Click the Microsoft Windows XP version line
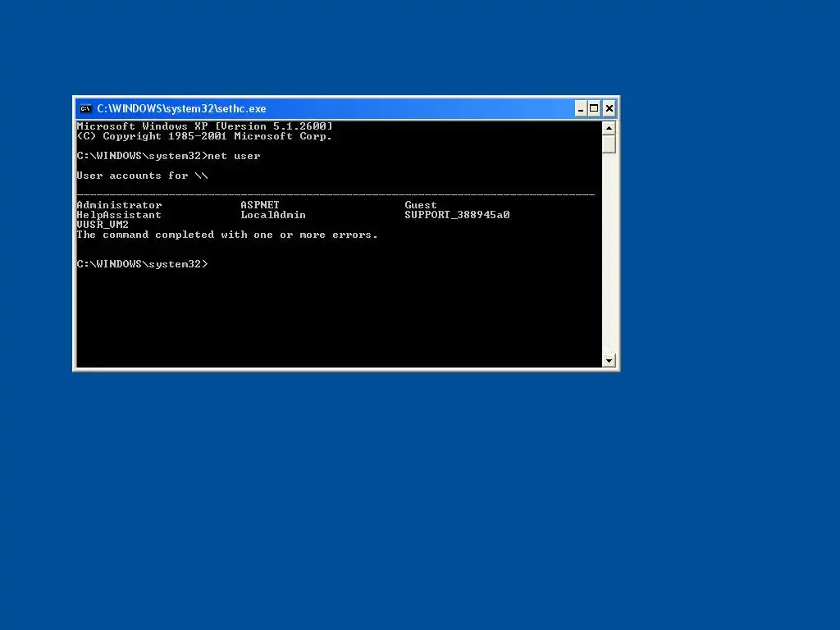840x630 pixels. [x=204, y=126]
